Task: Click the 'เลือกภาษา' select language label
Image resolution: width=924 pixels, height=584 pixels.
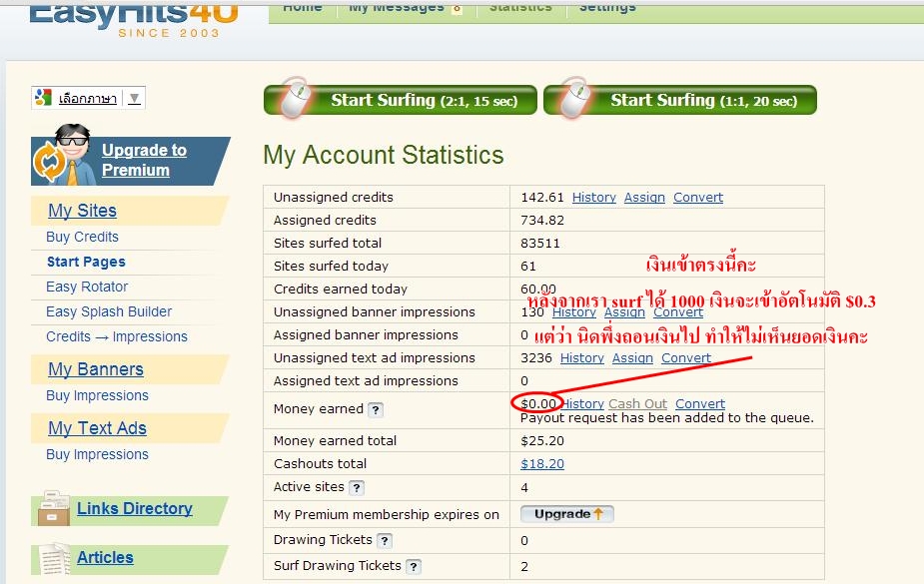Action: 88,98
